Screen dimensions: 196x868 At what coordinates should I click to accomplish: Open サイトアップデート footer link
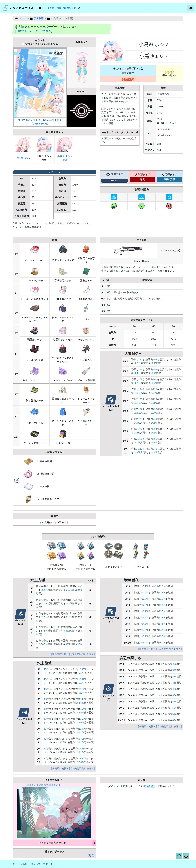point(42,864)
